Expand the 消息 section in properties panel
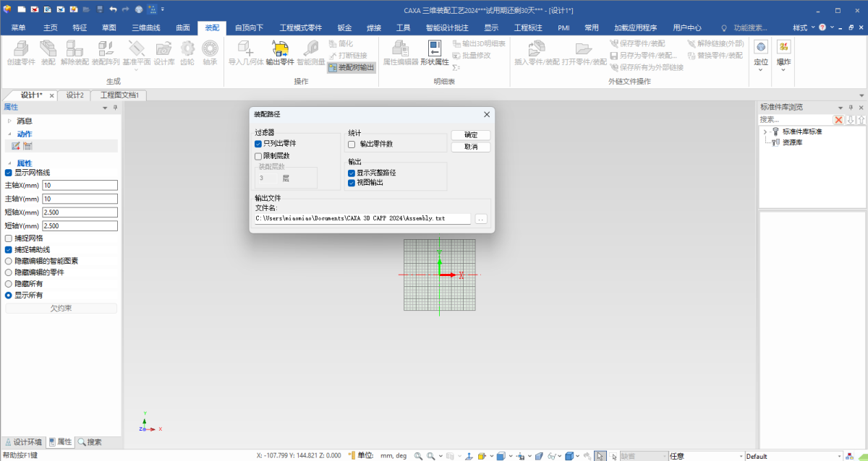The width and height of the screenshot is (868, 461). pos(9,121)
